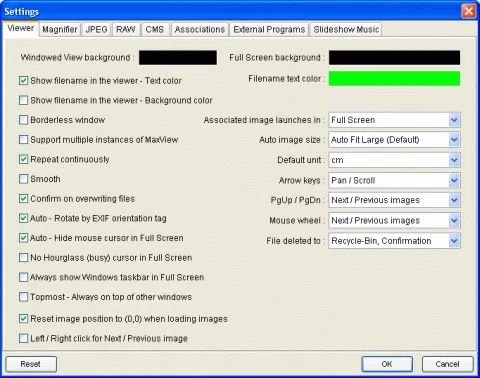480x378 pixels.
Task: Enable No Hourglass cursor in Full Screen
Action: (23, 258)
